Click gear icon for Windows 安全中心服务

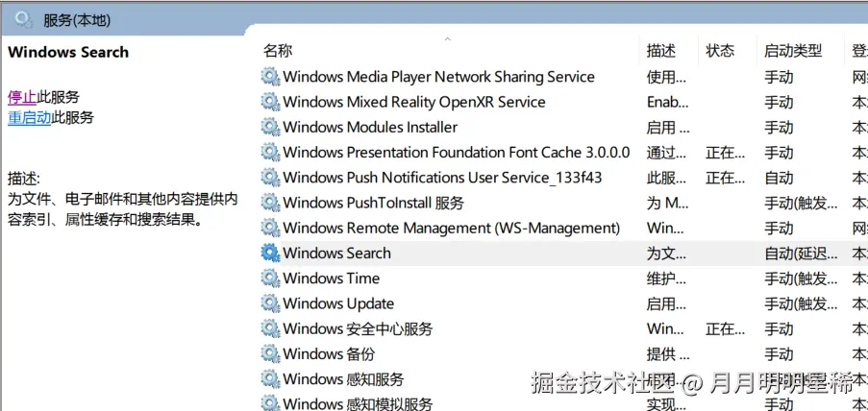tap(270, 328)
